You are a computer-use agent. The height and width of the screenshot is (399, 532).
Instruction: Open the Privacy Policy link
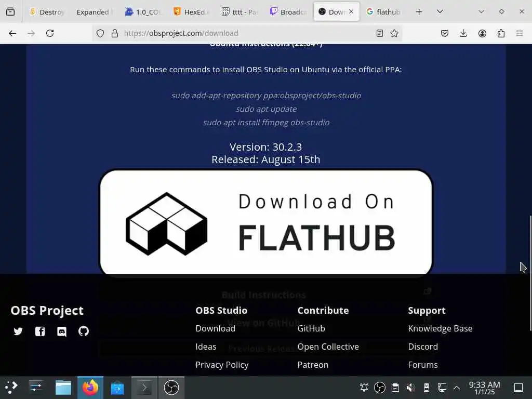click(x=222, y=365)
